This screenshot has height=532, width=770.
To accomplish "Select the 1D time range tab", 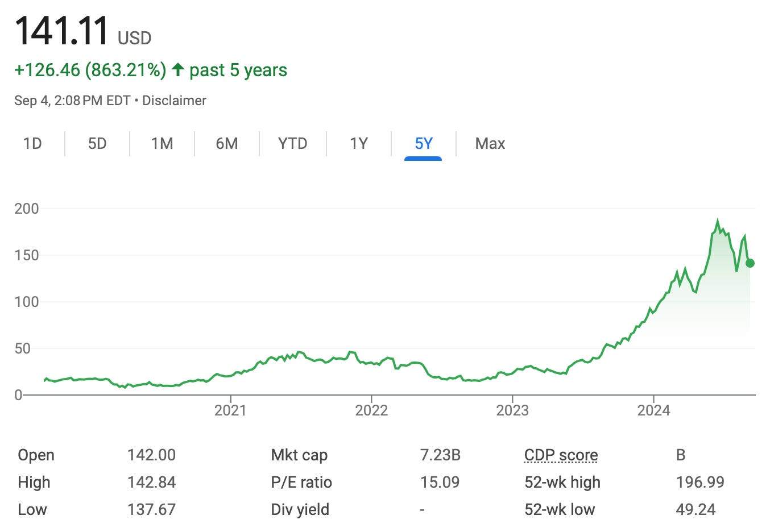I will [x=32, y=143].
